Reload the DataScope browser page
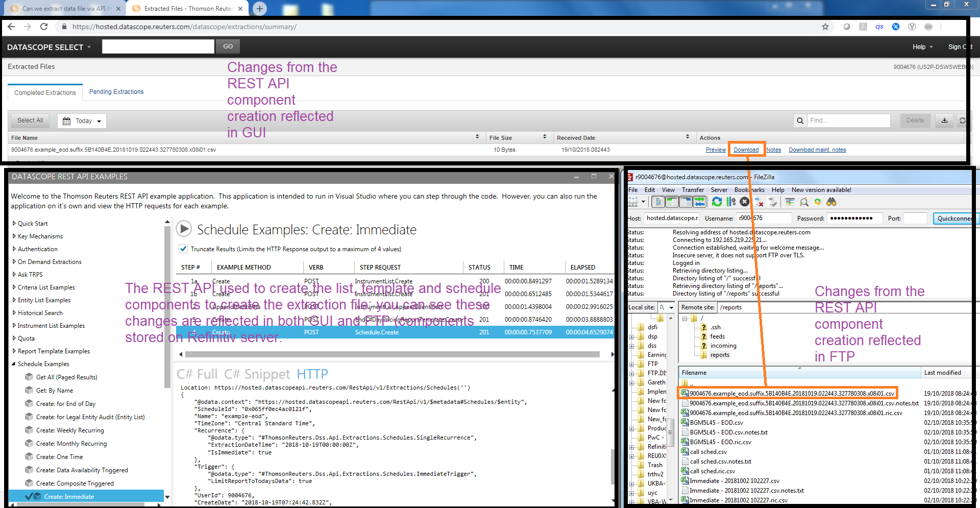This screenshot has width=980, height=508. (x=44, y=27)
